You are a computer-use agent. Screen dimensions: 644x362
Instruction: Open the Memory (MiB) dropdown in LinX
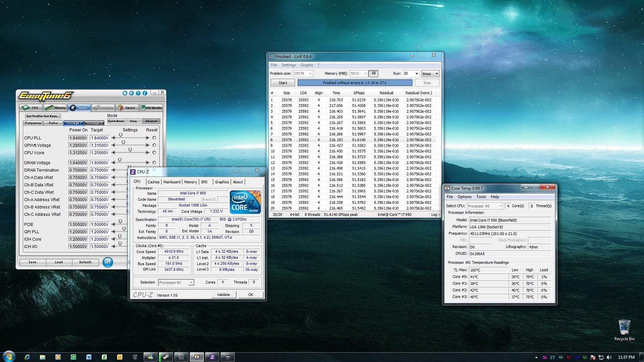pyautogui.click(x=358, y=74)
